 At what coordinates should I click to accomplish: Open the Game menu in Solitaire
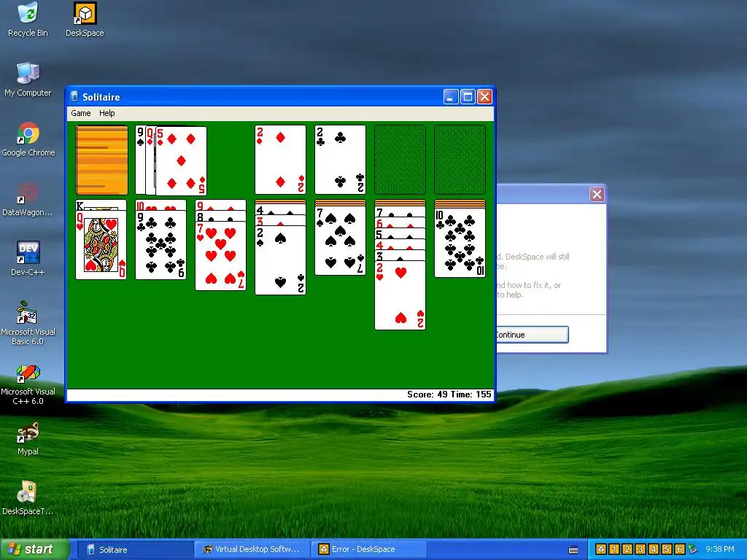tap(80, 113)
